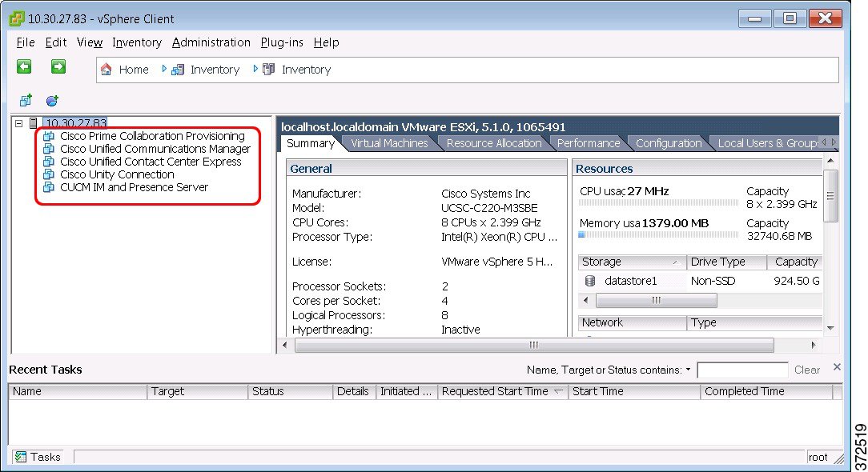Open the Plug-ins menu

pos(282,42)
